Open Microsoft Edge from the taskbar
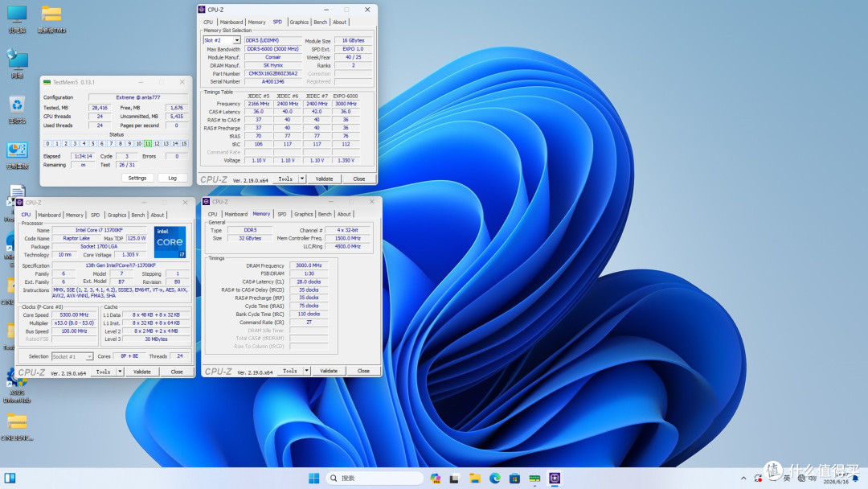868x489 pixels. 494,478
